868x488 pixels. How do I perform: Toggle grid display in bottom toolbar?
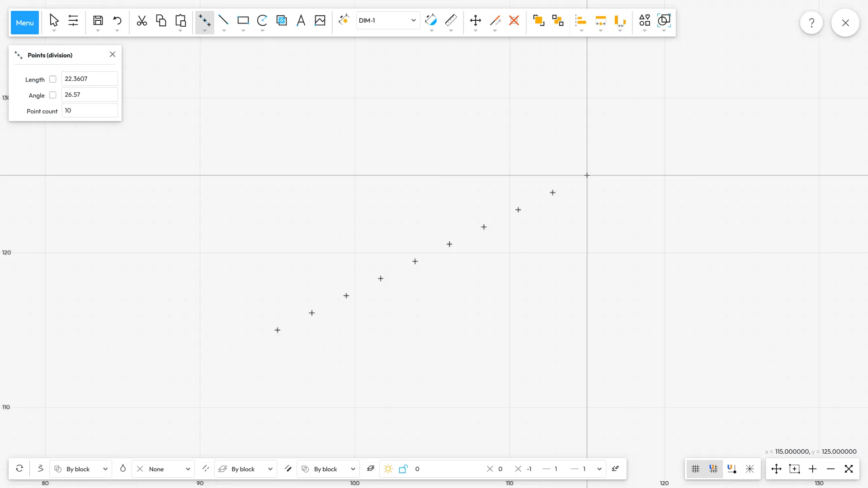point(695,469)
